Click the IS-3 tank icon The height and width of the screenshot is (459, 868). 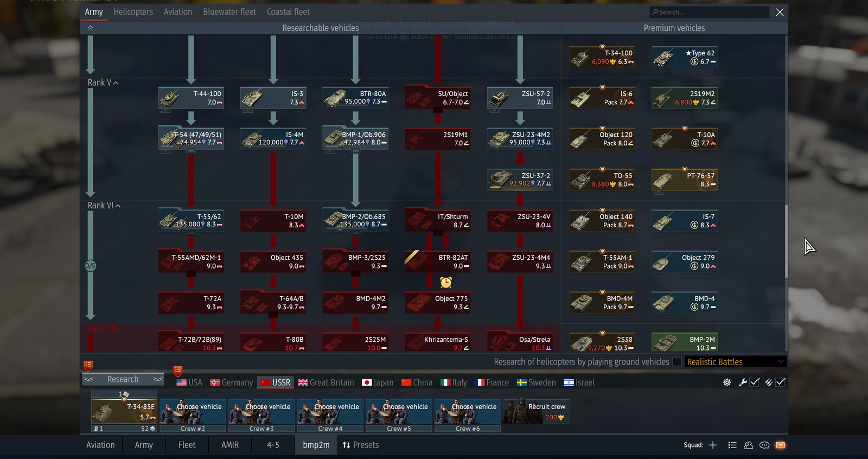point(253,98)
